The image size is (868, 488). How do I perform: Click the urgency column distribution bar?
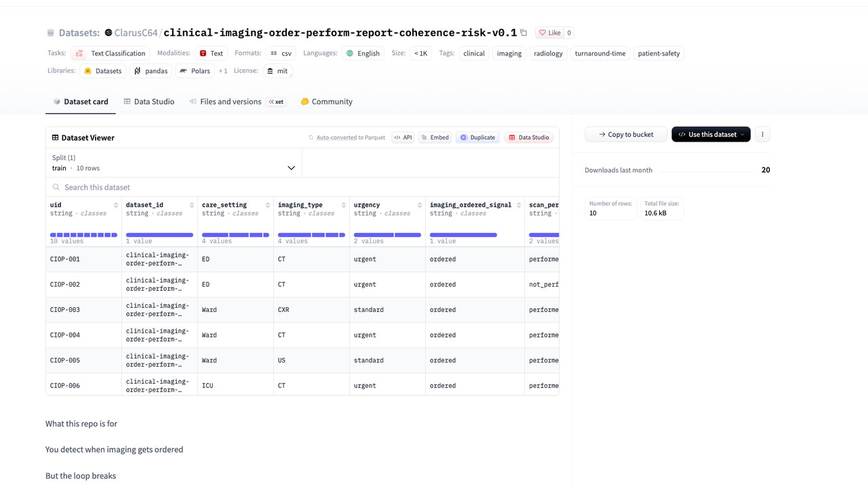point(387,235)
